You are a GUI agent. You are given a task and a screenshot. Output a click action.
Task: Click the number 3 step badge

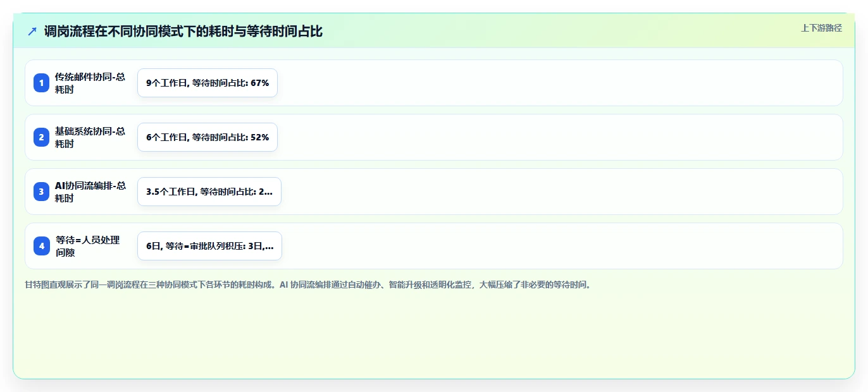[42, 192]
